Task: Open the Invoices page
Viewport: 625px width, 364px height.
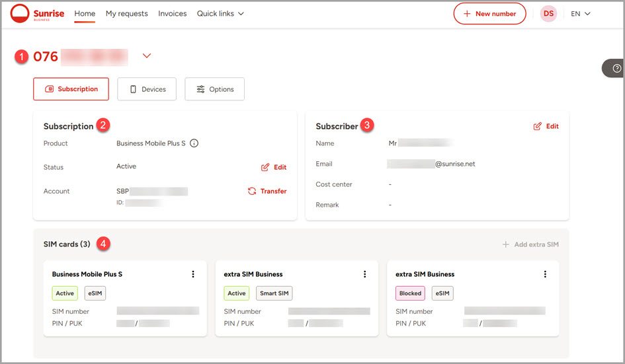Action: point(172,13)
